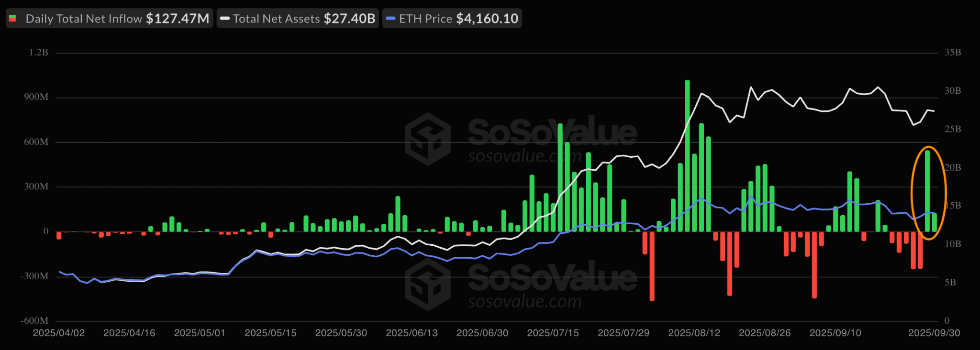Click the red-green Daily Net Inflow legend icon
This screenshot has width=980, height=350.
[x=13, y=19]
